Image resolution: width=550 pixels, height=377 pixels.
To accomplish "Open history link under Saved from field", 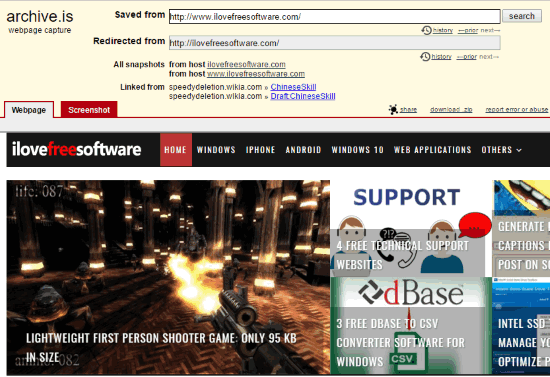I will tap(443, 30).
